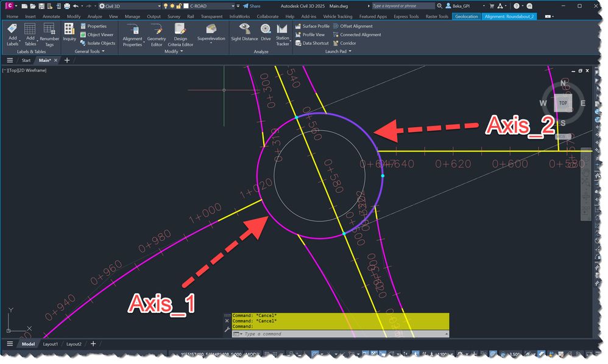This screenshot has height=364, width=608.
Task: Toggle layer on/off lightbulb icon
Action: pyautogui.click(x=166, y=6)
